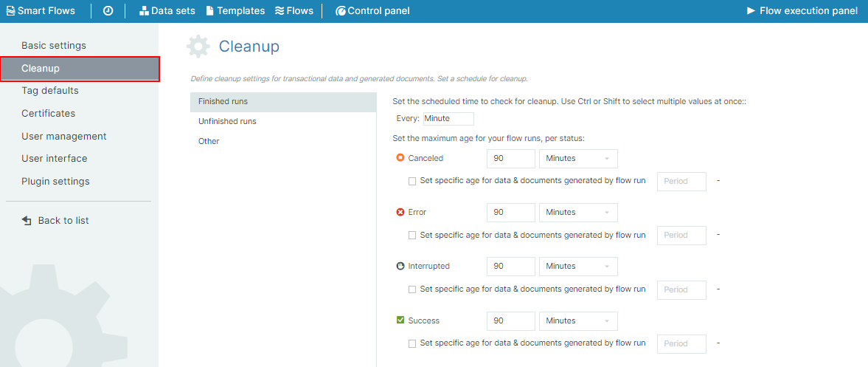Enable specific age checkbox under Error
Screen dimensions: 868x367
(x=412, y=235)
